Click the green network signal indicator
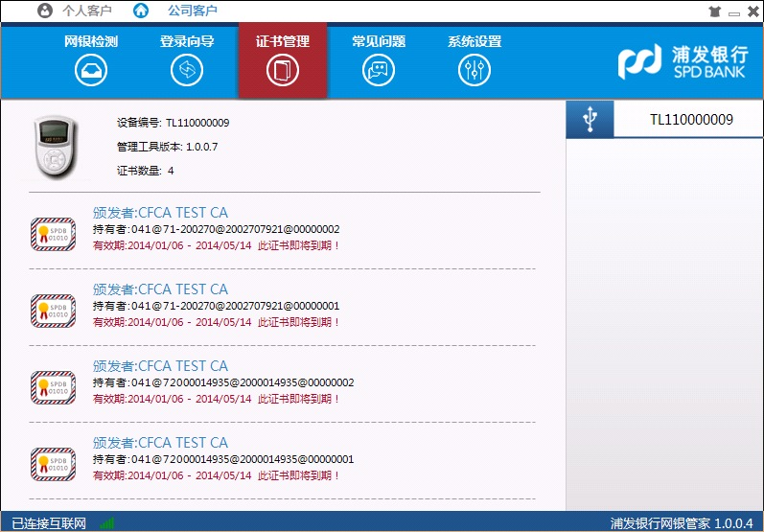The image size is (764, 532). pos(107,523)
